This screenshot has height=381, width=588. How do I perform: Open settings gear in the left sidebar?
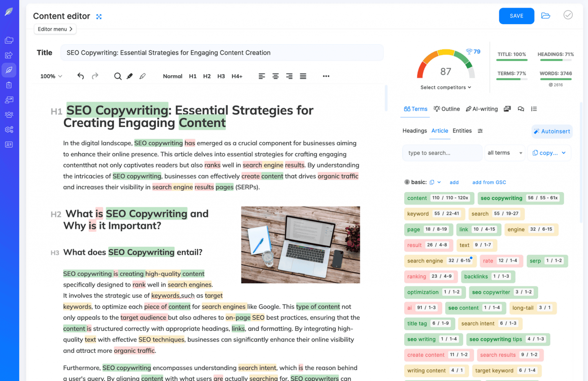point(8,130)
